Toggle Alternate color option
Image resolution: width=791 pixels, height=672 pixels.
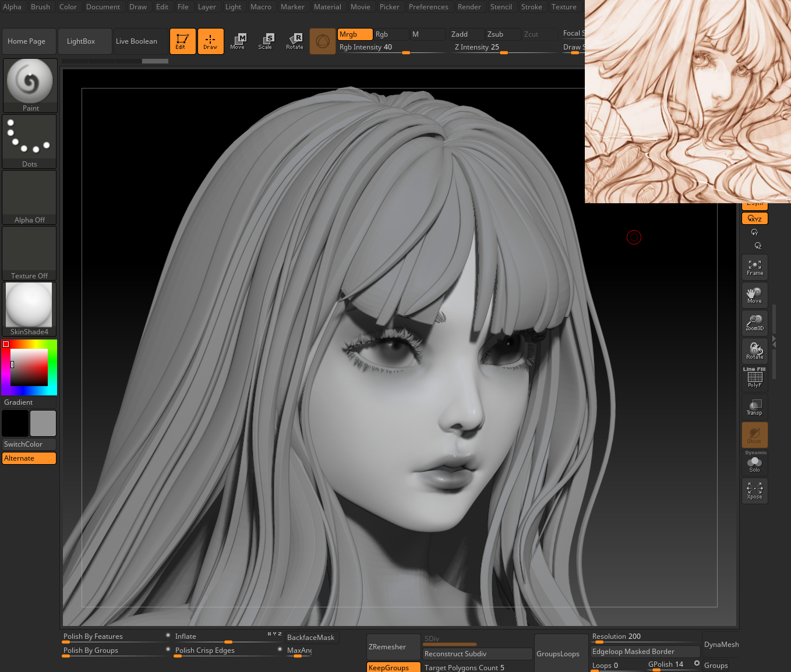[x=29, y=458]
